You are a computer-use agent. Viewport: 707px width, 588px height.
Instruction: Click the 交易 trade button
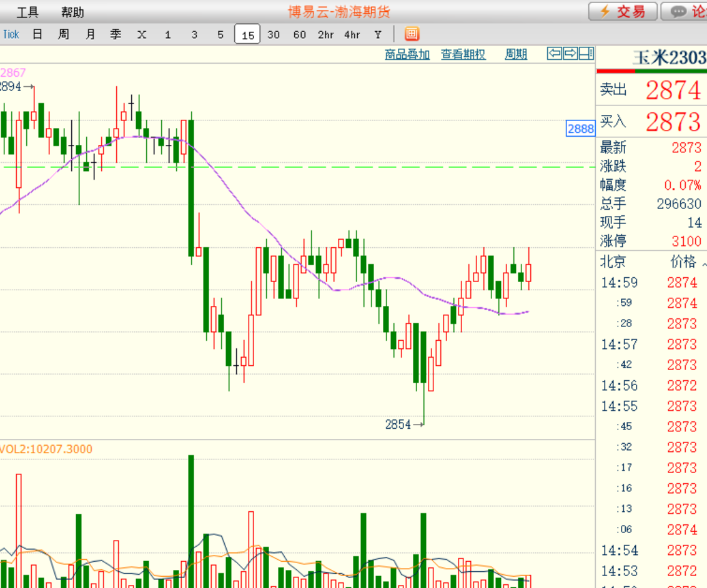point(623,11)
